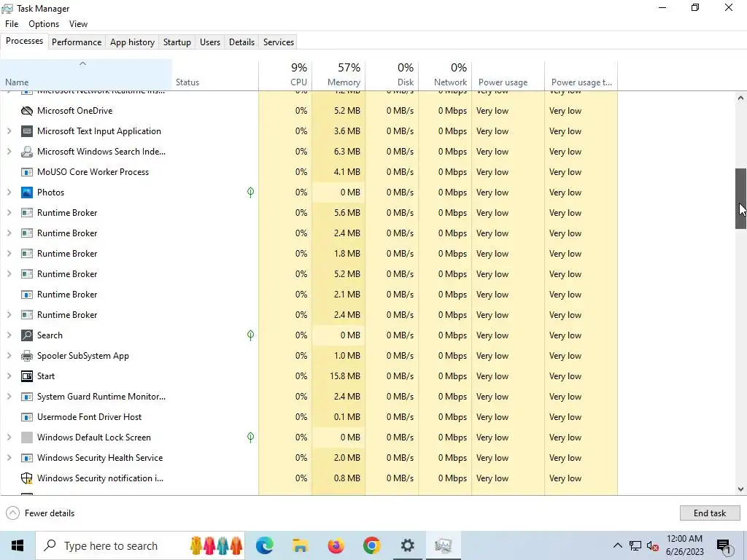The height and width of the screenshot is (560, 747).
Task: Click the Spooler SubSystem App printer icon
Action: coord(27,356)
